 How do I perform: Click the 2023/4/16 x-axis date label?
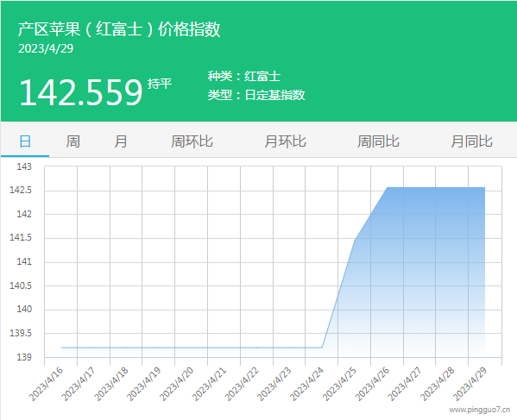47,384
